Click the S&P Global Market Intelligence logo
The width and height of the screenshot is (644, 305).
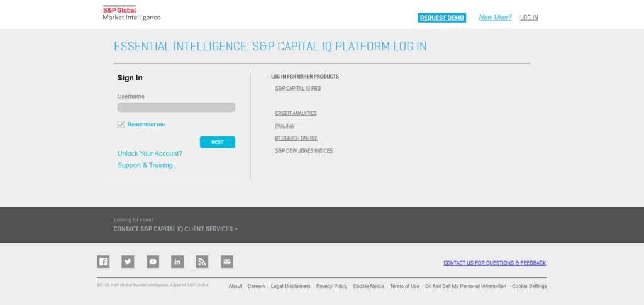[x=131, y=13]
